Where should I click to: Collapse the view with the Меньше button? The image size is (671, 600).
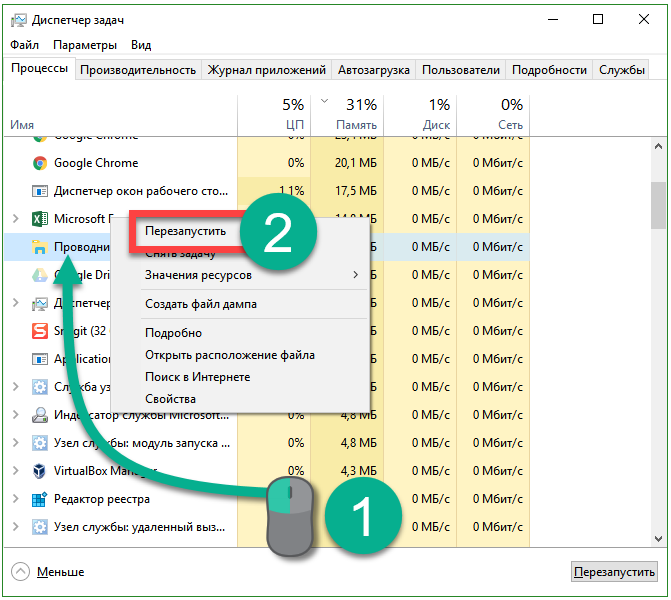pos(48,572)
